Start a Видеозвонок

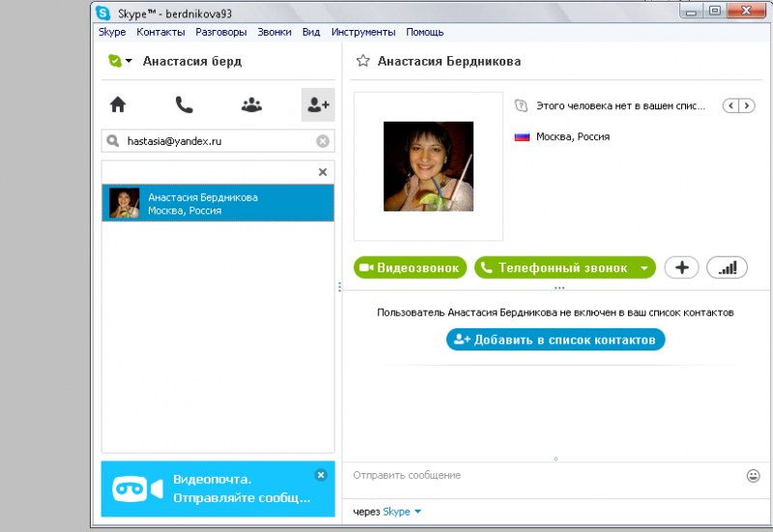point(410,267)
